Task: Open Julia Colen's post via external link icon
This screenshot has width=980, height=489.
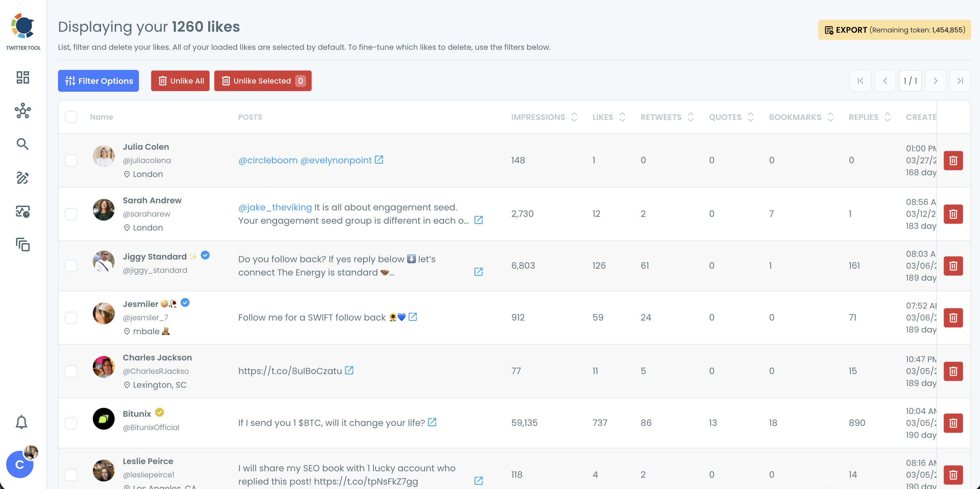Action: click(x=379, y=160)
